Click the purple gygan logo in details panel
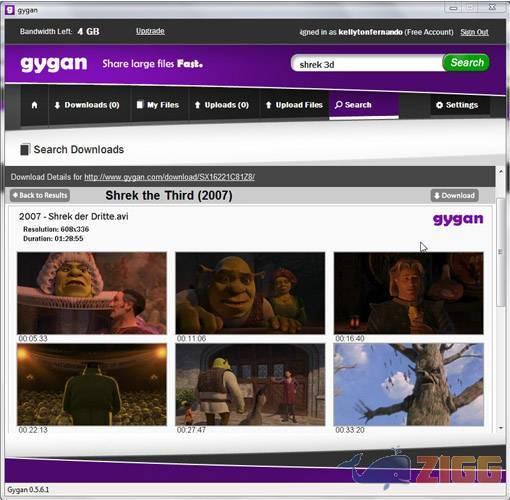510x500 pixels. (458, 219)
